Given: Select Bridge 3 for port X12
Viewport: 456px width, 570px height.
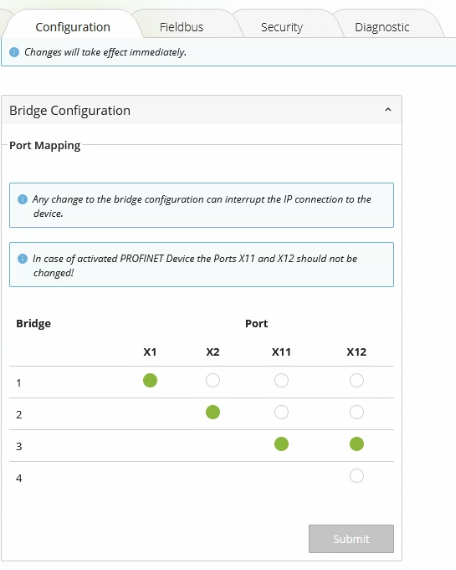Looking at the screenshot, I should [357, 444].
